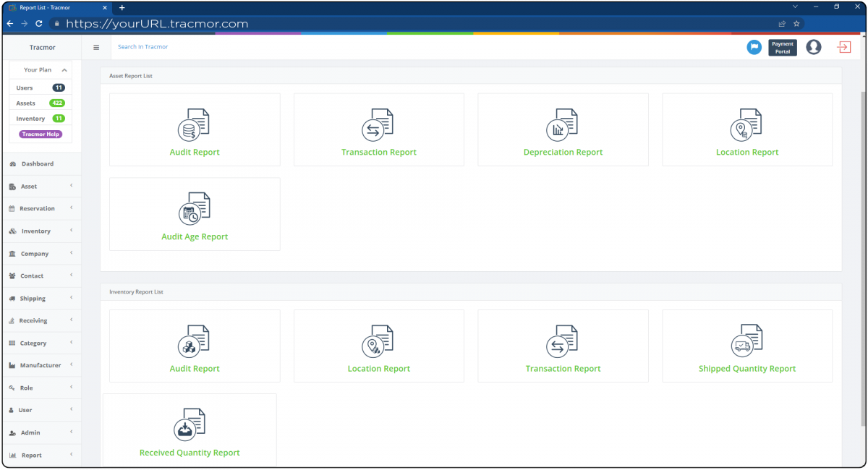Viewport: 868px width, 470px height.
Task: Click the blue flag notification icon
Action: [x=754, y=47]
